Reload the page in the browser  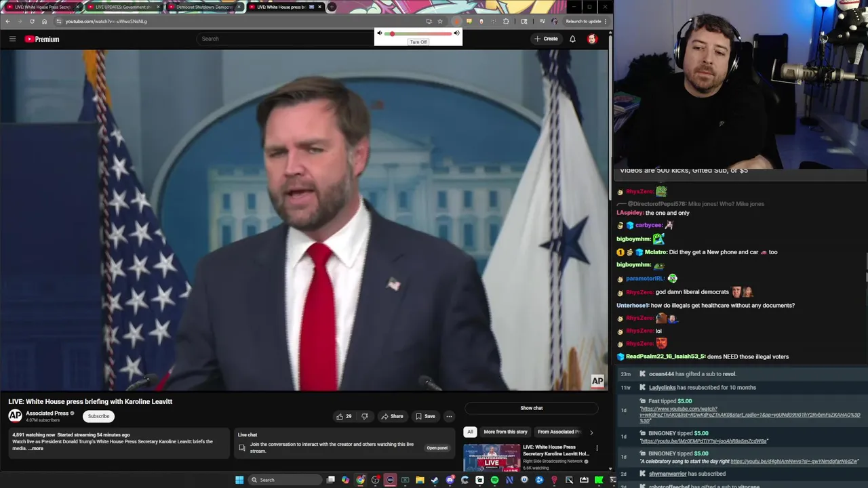tap(32, 21)
